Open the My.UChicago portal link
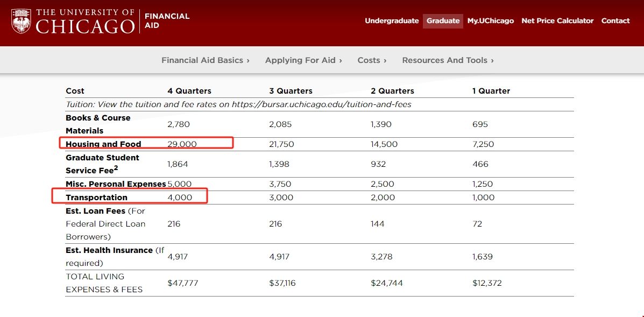 coord(491,21)
